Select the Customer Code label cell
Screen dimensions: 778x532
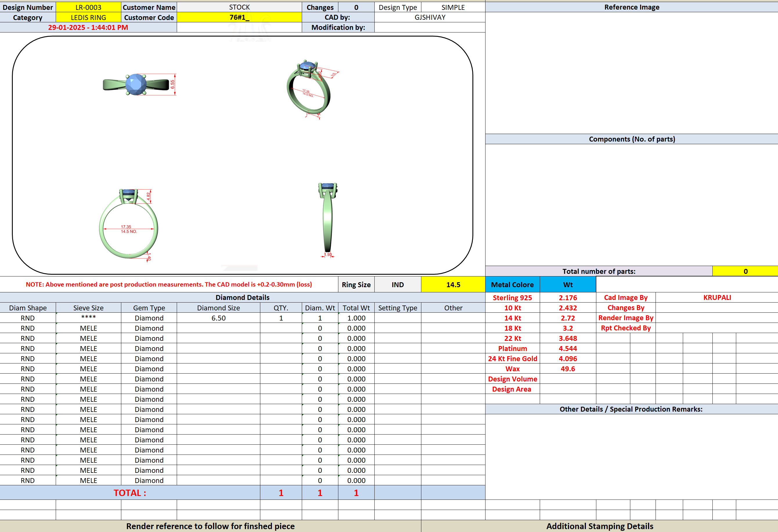(149, 17)
